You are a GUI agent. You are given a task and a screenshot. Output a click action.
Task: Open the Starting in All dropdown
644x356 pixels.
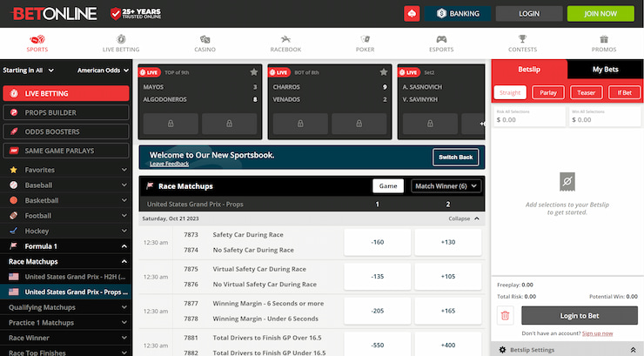tap(29, 71)
